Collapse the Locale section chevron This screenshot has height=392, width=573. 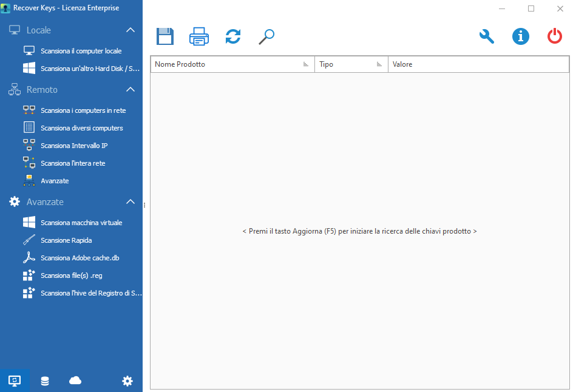131,30
